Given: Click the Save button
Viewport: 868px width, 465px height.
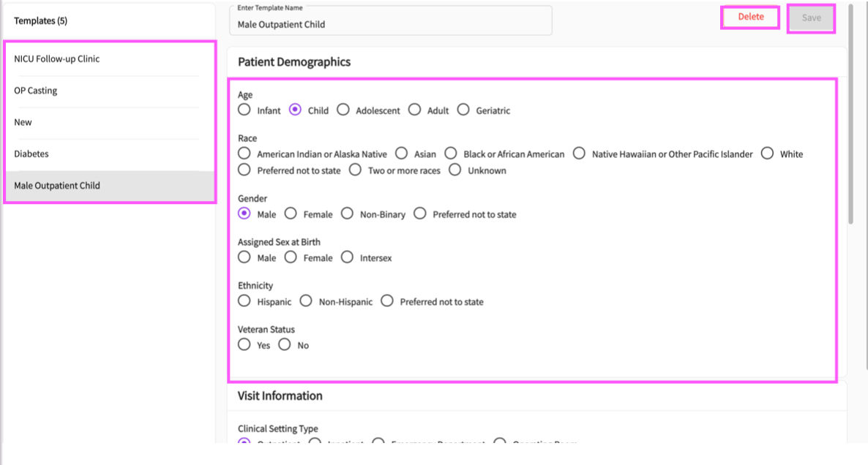Looking at the screenshot, I should (811, 18).
